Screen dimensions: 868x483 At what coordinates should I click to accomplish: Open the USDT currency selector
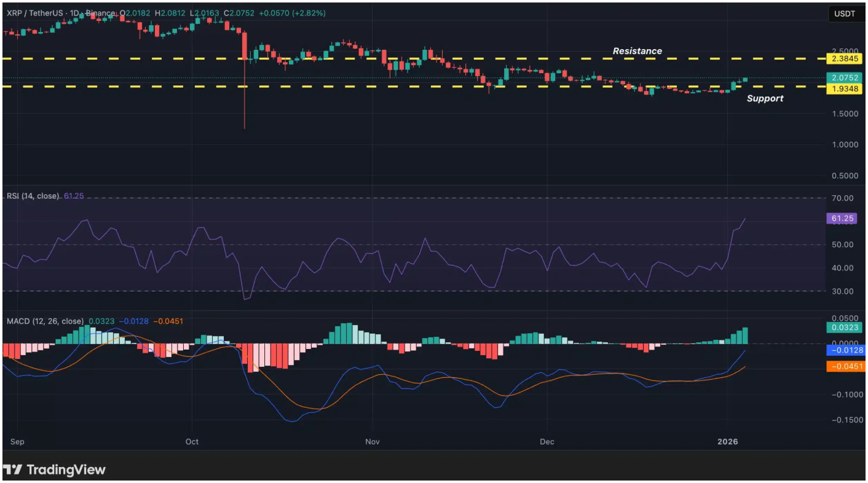pos(845,14)
